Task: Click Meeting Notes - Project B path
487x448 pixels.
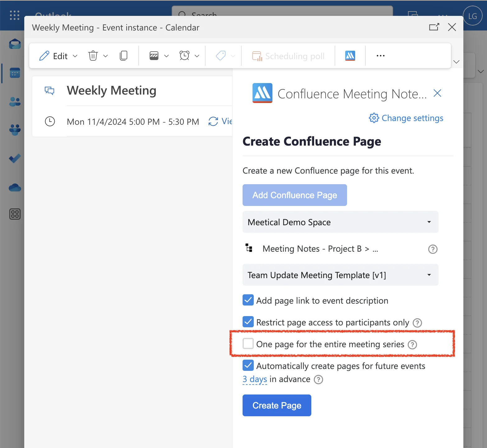Action: (320, 249)
